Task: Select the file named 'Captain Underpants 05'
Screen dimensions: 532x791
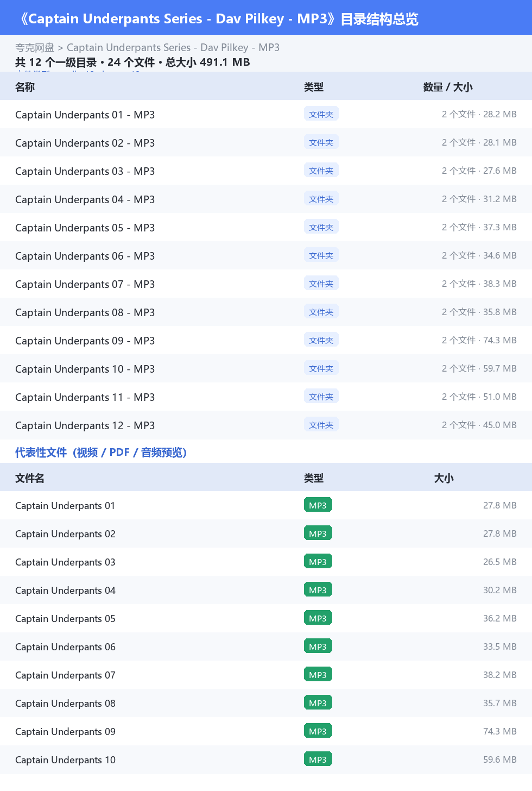Action: click(65, 619)
